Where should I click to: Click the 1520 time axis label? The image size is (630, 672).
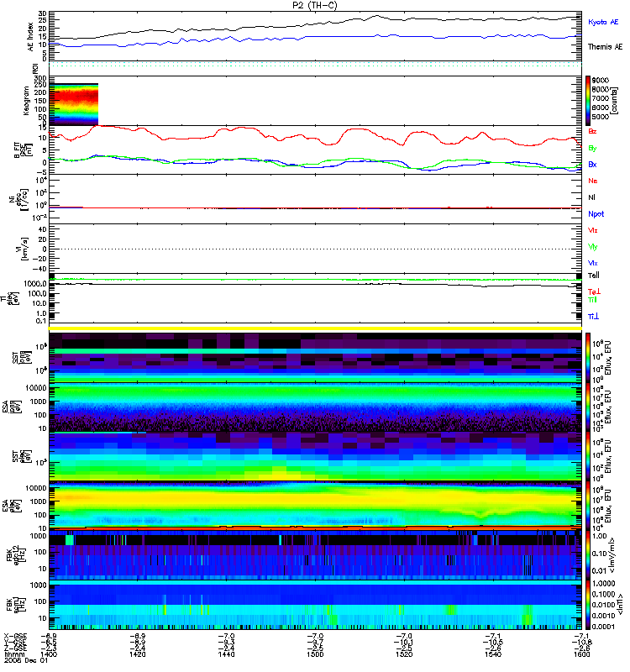[404, 654]
